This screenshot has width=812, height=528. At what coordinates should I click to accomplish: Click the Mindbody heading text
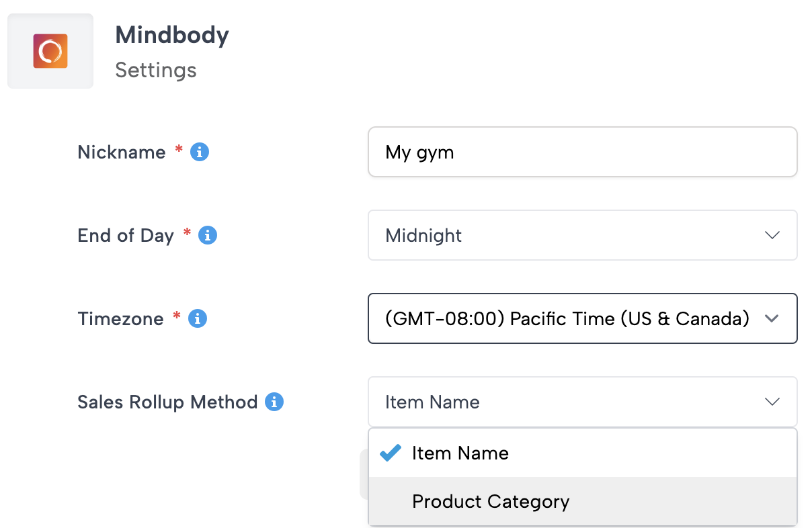[172, 35]
